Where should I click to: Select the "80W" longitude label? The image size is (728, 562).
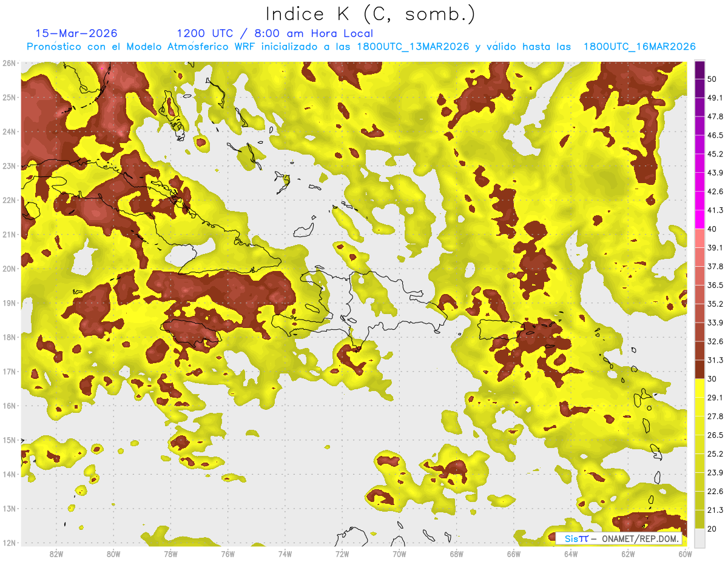click(113, 554)
